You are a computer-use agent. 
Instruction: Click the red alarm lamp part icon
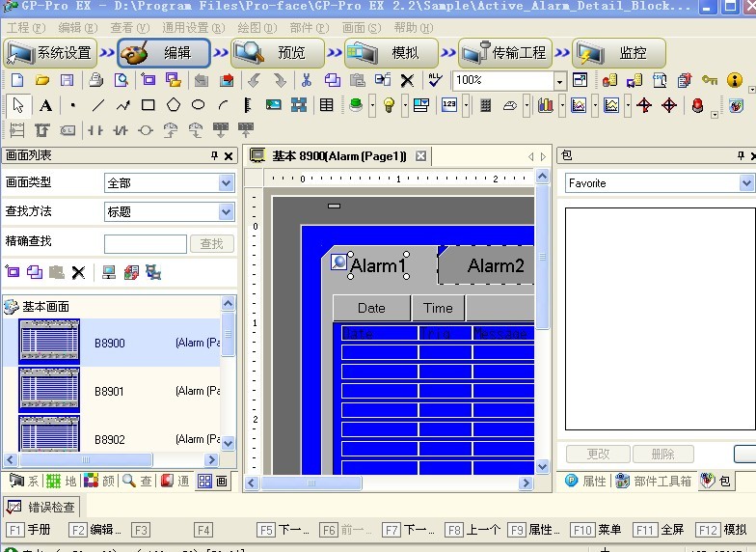[697, 105]
